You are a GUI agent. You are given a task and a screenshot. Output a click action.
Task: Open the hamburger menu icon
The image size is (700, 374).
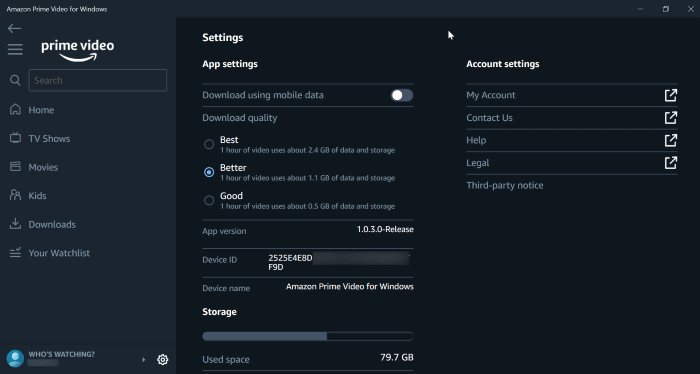tap(15, 49)
